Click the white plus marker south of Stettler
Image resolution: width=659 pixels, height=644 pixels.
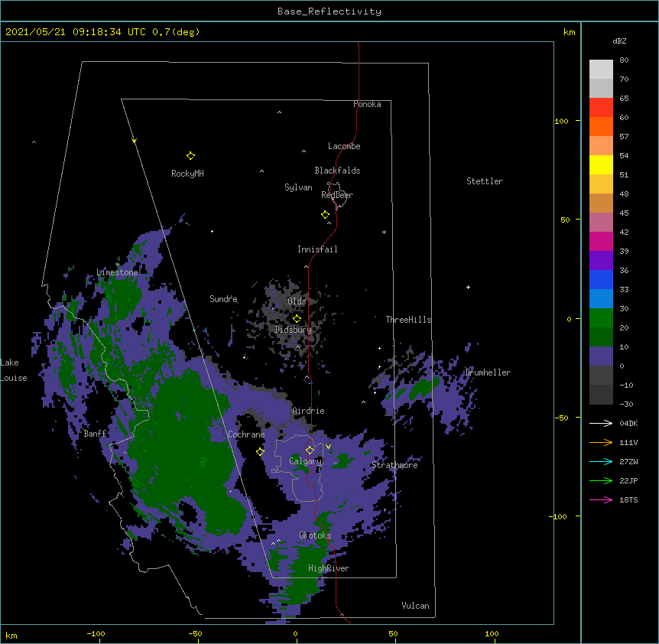(x=468, y=287)
